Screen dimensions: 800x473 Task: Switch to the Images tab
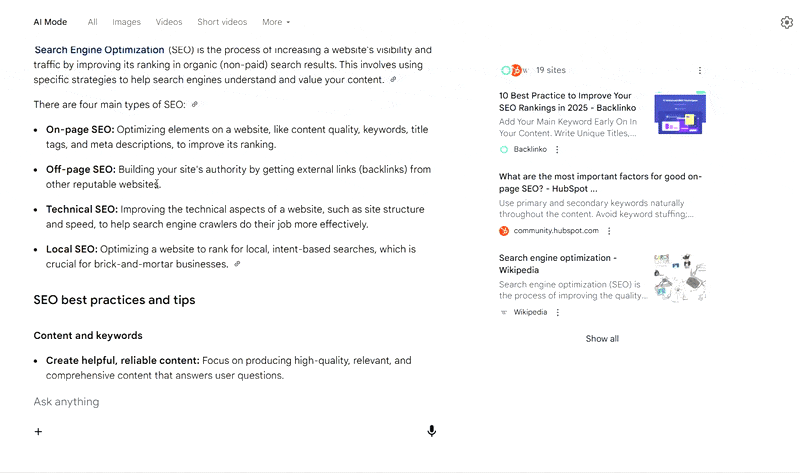pyautogui.click(x=126, y=22)
